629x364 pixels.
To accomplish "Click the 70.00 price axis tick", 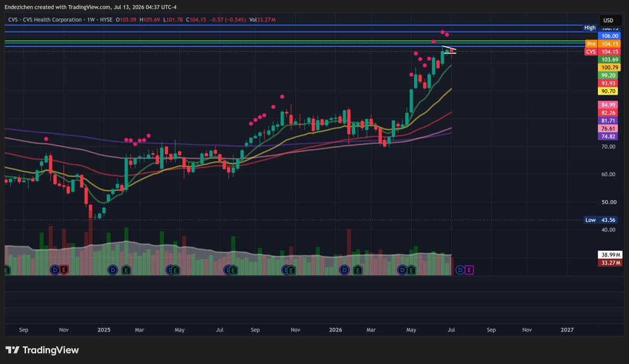I will click(x=608, y=147).
